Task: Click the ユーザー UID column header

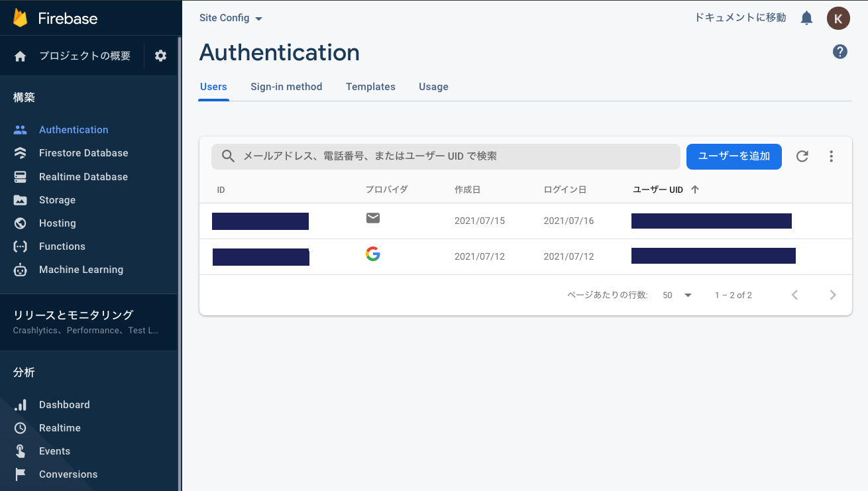Action: pos(658,190)
